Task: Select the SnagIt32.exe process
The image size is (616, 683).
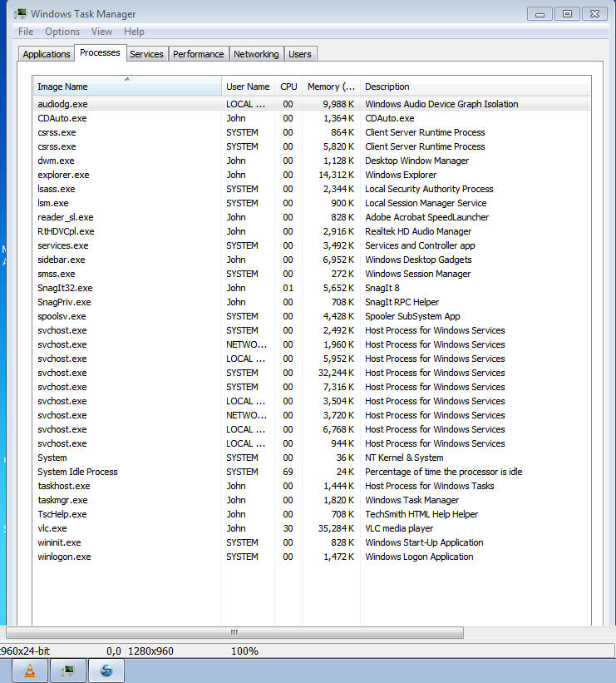Action: coord(312,288)
